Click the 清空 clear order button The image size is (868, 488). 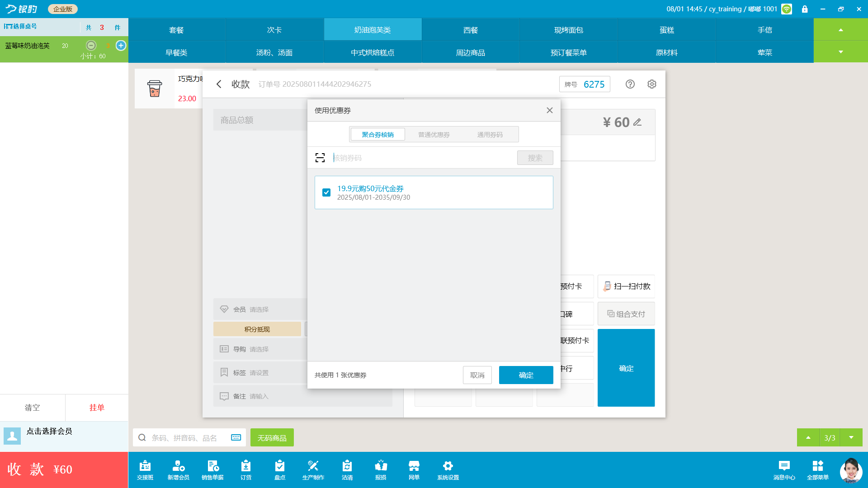point(33,408)
